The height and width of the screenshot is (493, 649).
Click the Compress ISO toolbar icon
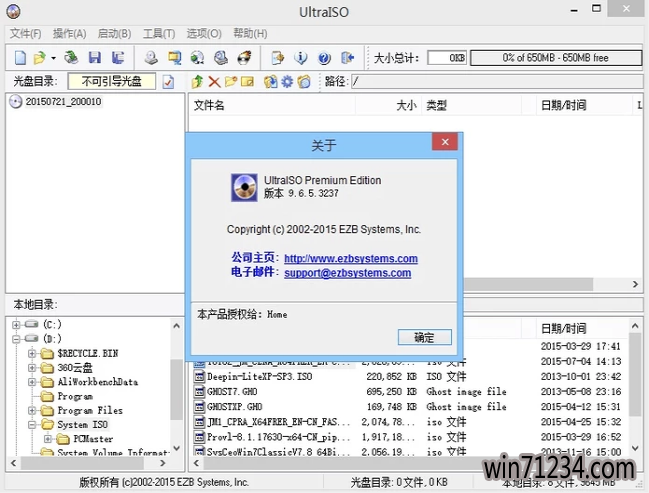click(197, 58)
